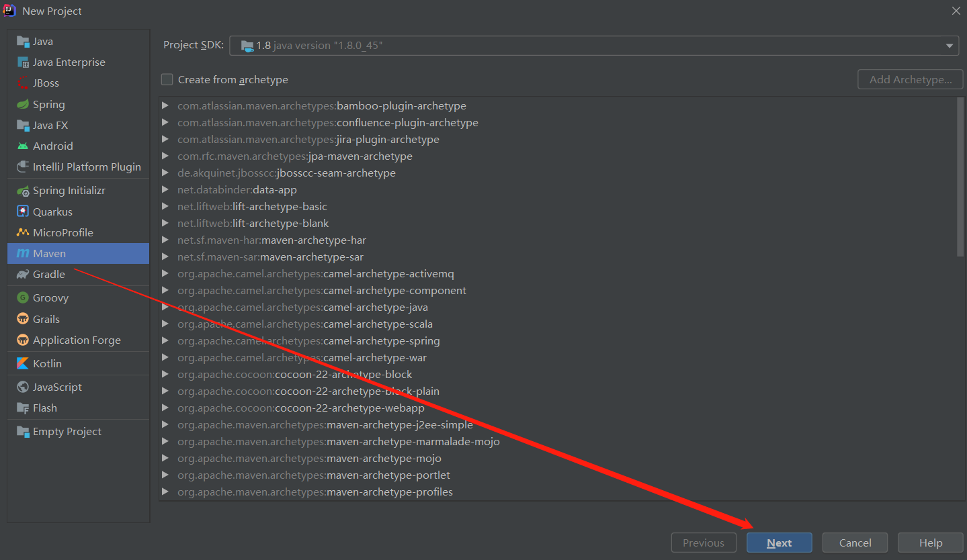Select Java Enterprise project type label
Screen dimensions: 967x560
point(69,62)
